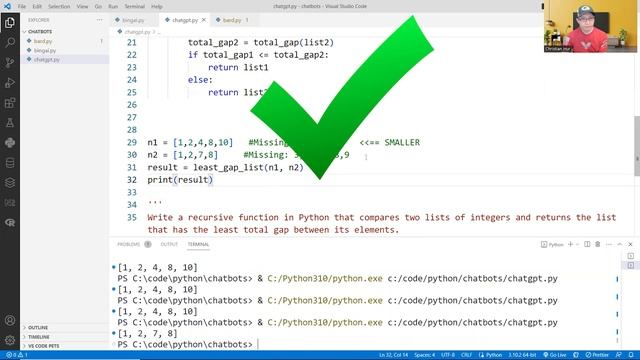Open the Accounts menu in activity bar
The height and width of the screenshot is (360, 640).
[10, 320]
